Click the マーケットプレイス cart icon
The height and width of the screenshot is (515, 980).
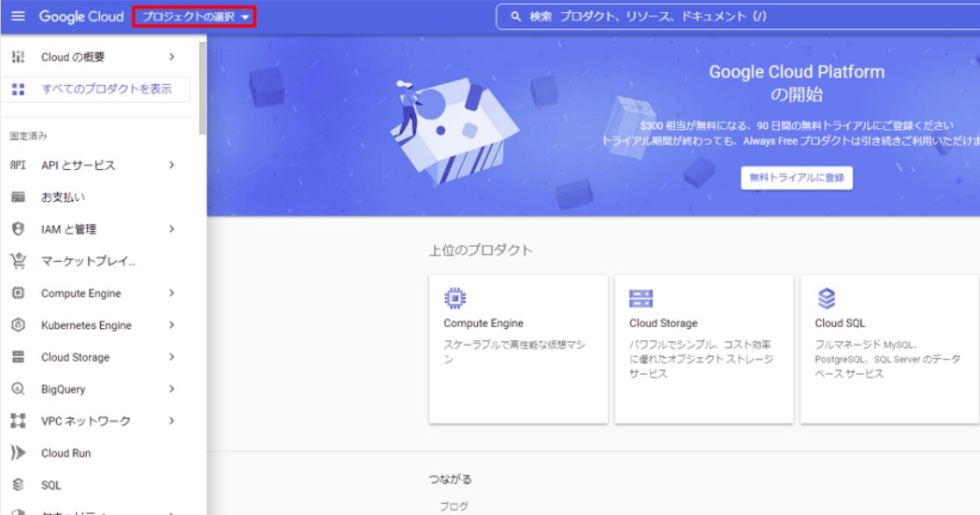tap(18, 262)
